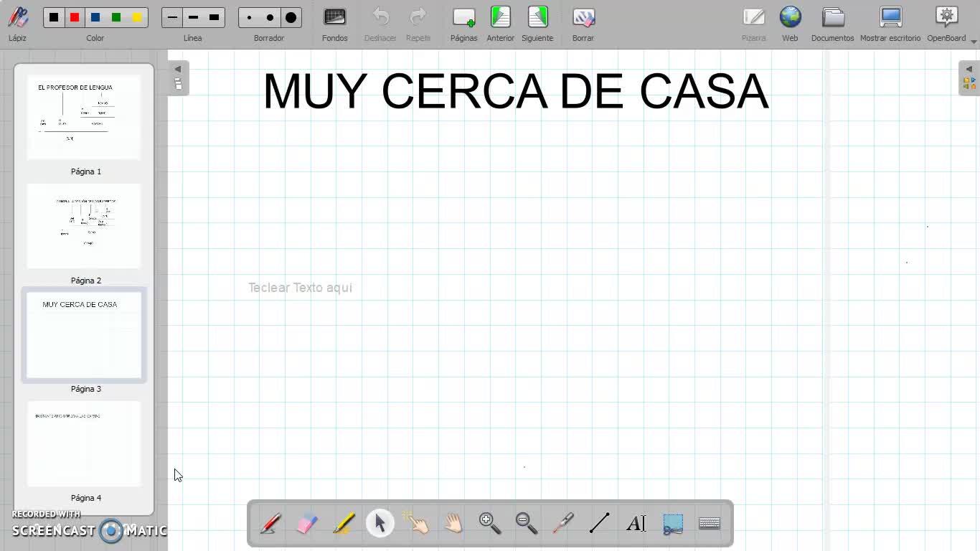Choose the Line drawing tool
Image resolution: width=980 pixels, height=551 pixels.
600,523
